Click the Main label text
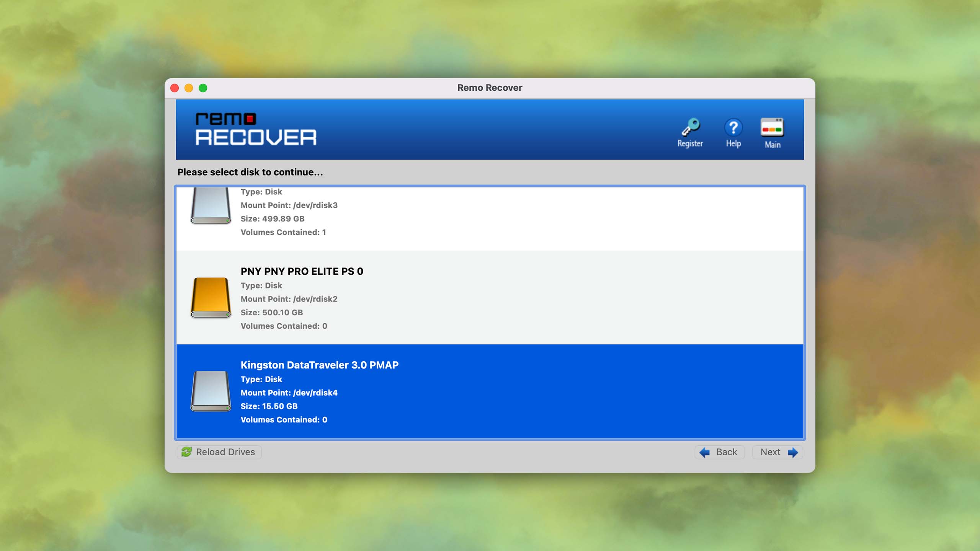This screenshot has height=551, width=980. pyautogui.click(x=773, y=145)
